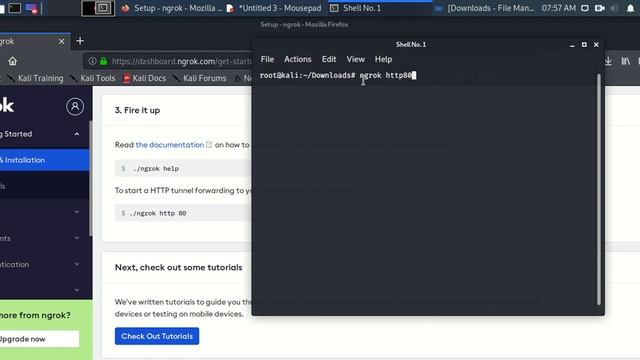Click the notification bell in system panel

tap(630, 8)
